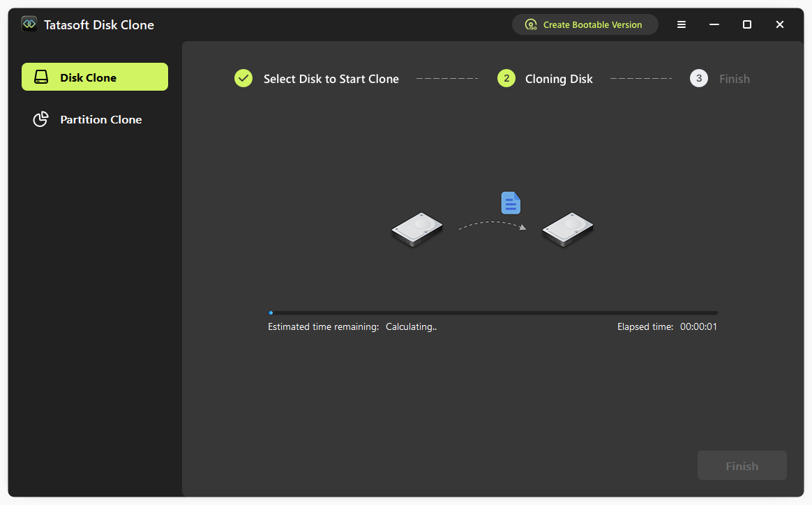This screenshot has height=505, width=812.
Task: Click the pie chart icon beside Partition Clone
Action: coord(41,119)
